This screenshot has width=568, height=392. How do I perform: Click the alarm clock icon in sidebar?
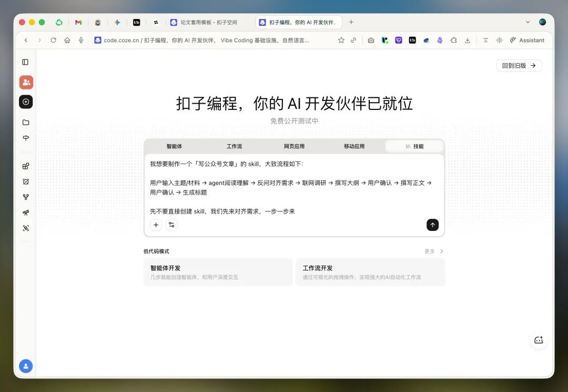pos(26,182)
